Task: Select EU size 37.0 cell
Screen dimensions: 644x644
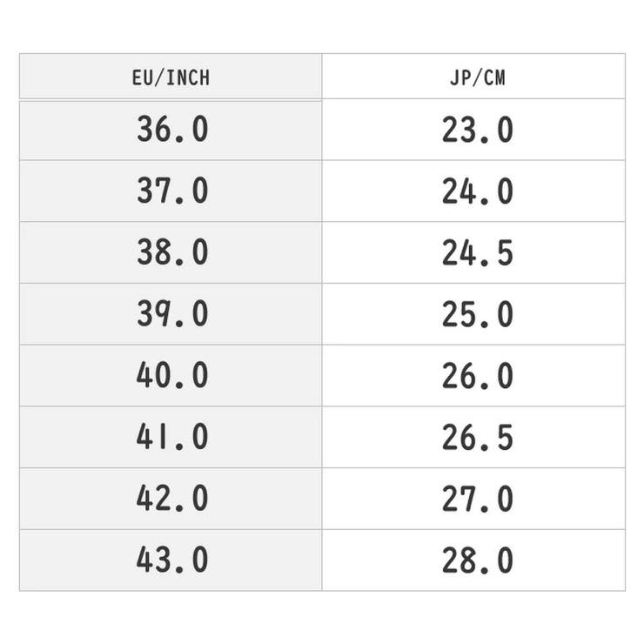Action: click(171, 191)
